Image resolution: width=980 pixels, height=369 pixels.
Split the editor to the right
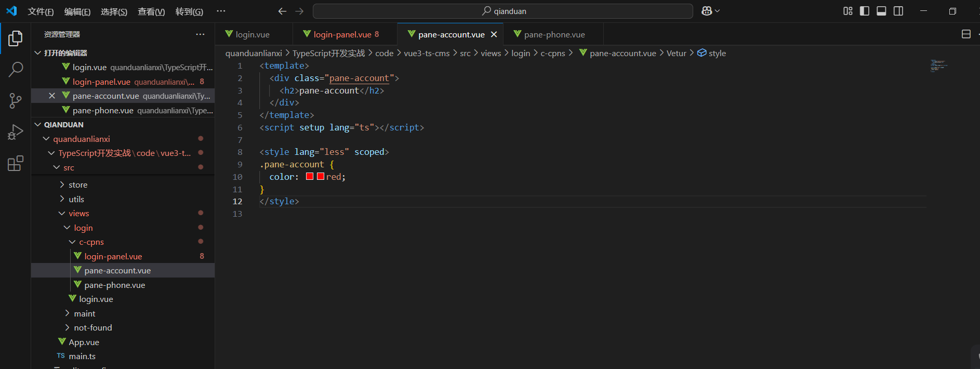[x=966, y=34]
